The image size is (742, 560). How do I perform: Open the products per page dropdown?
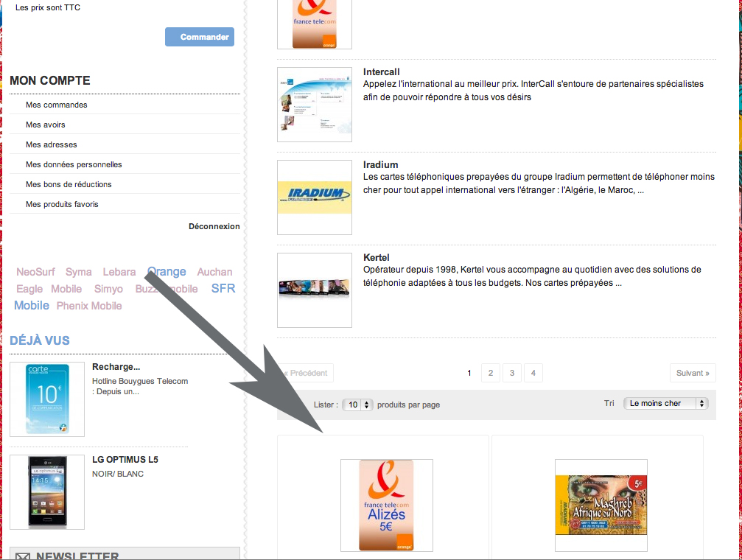pyautogui.click(x=358, y=405)
